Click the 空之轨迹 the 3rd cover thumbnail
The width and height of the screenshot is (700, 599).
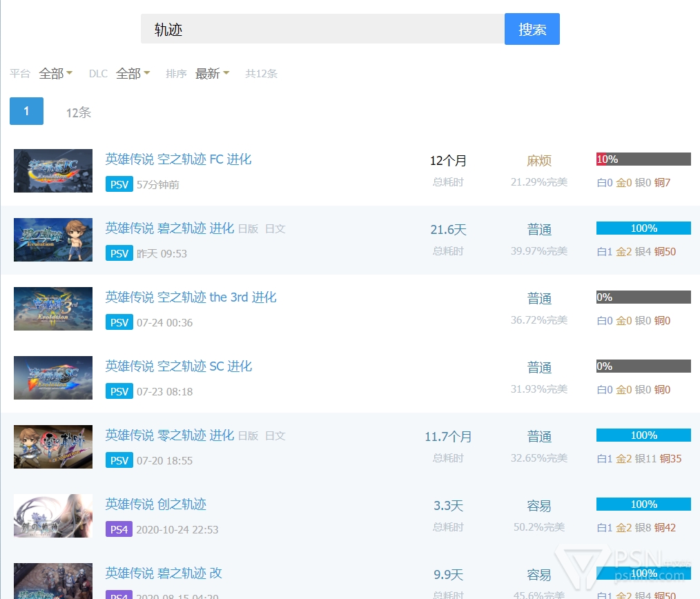pyautogui.click(x=53, y=308)
